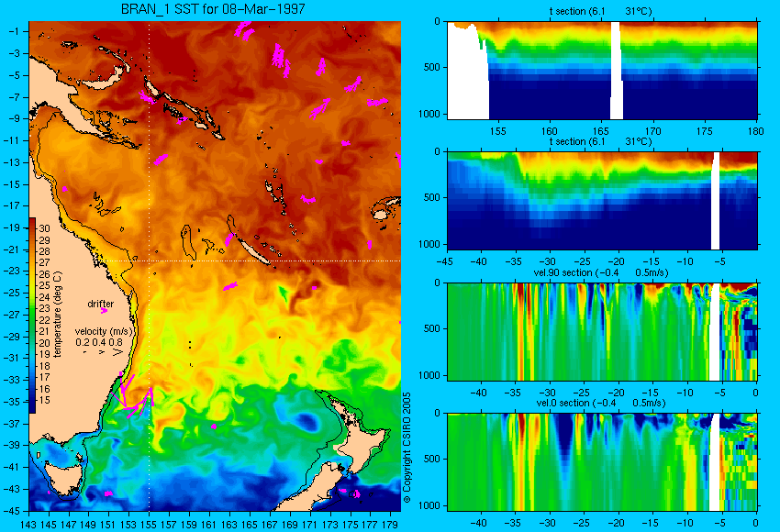Click the 500 depth label of the vel.90 section
Image resolution: width=780 pixels, height=532 pixels.
pos(432,328)
